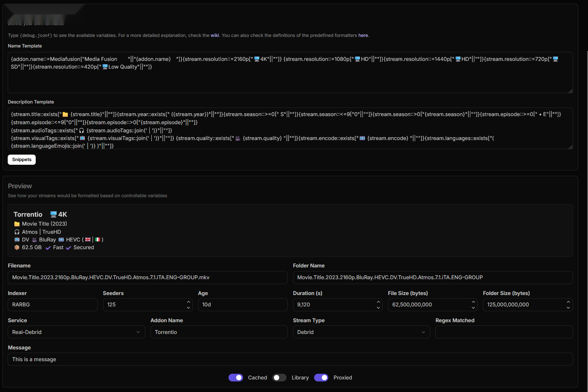This screenshot has height=392, width=588.
Task: Click the folder icon next to Movie Title
Action: pos(17,224)
